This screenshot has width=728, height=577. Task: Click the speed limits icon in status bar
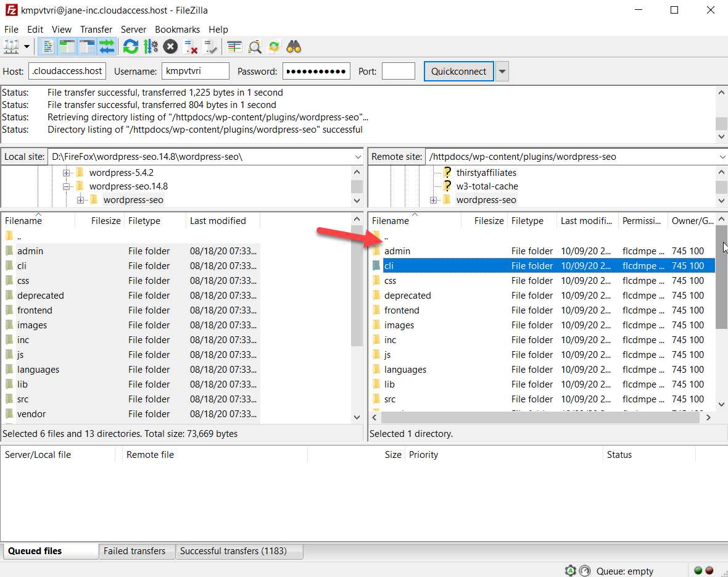[x=585, y=570]
